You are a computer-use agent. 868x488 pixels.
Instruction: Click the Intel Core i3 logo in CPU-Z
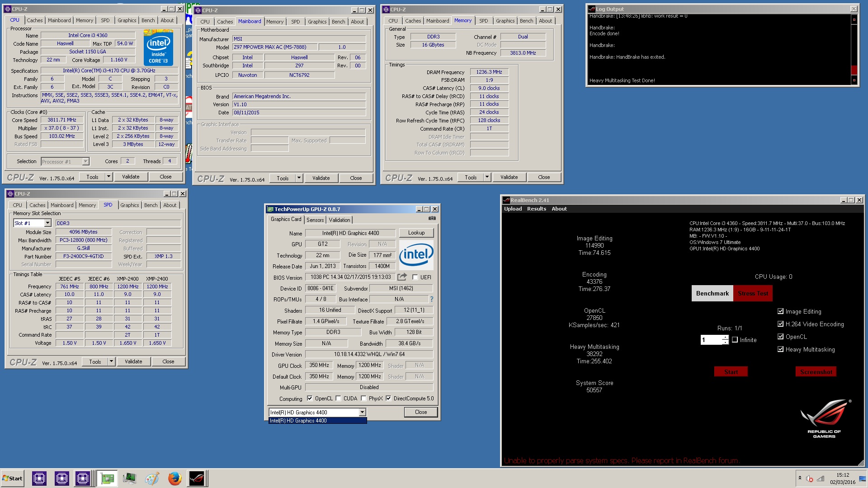tap(158, 47)
